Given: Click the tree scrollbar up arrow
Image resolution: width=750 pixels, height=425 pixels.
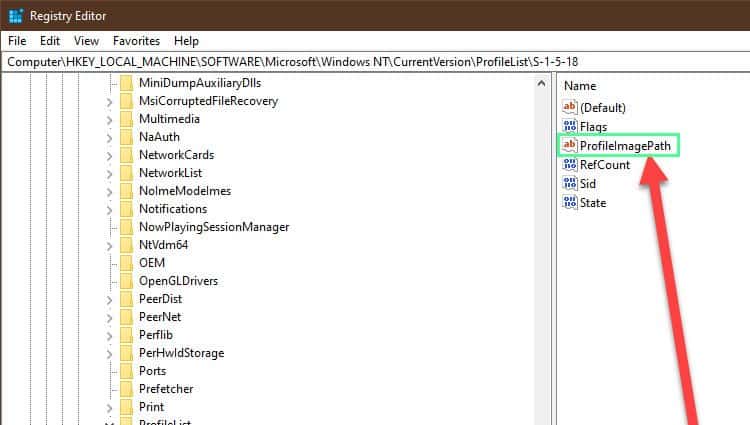Looking at the screenshot, I should [541, 83].
